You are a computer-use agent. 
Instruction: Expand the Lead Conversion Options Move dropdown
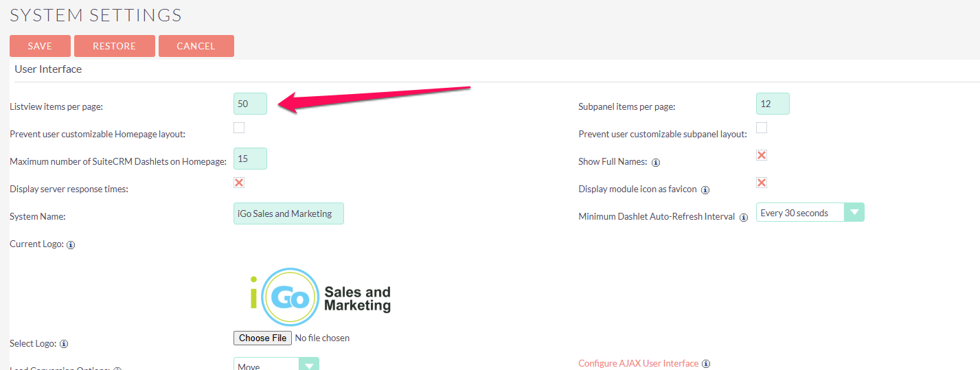276,365
